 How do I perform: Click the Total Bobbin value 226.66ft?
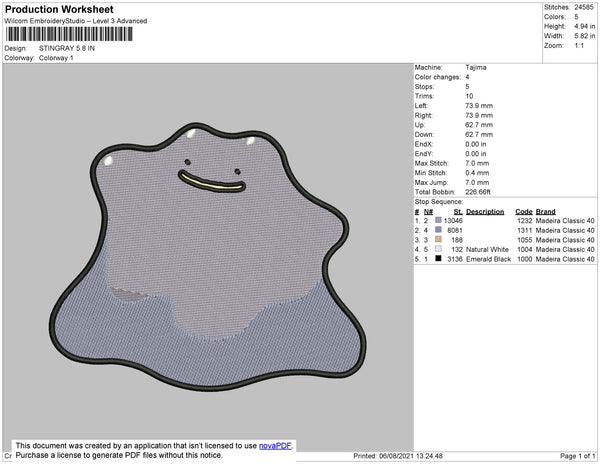(x=483, y=194)
